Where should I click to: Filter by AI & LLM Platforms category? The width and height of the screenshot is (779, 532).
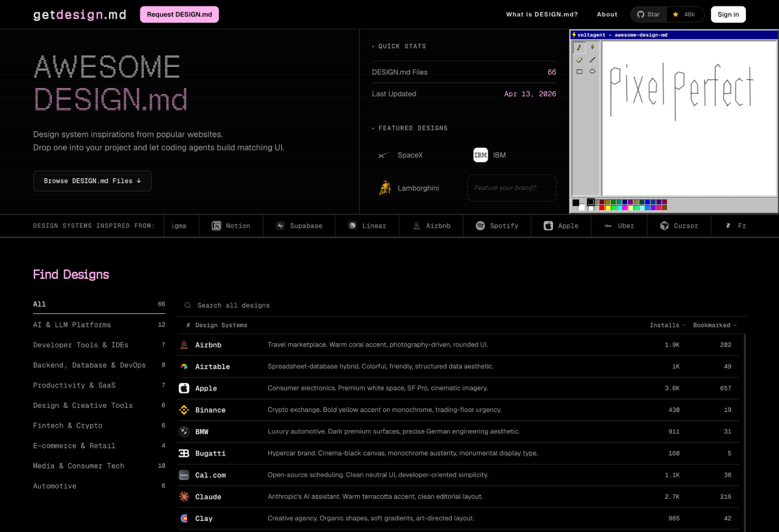click(x=72, y=325)
